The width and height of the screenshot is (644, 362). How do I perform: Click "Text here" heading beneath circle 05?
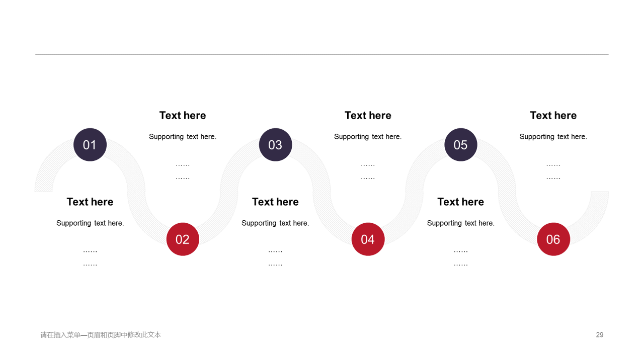pos(460,202)
